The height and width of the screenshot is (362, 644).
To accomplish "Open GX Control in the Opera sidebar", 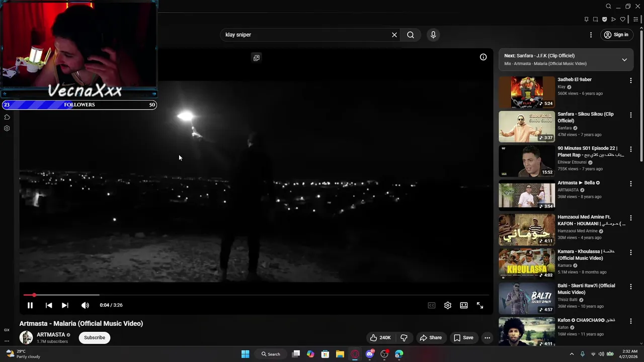I will (7, 330).
